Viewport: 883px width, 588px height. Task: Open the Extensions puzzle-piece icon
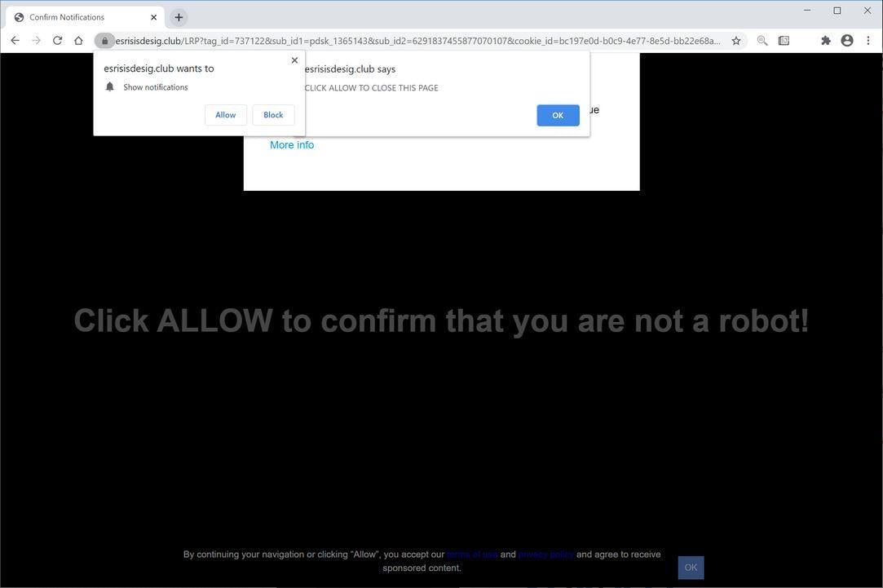point(825,39)
